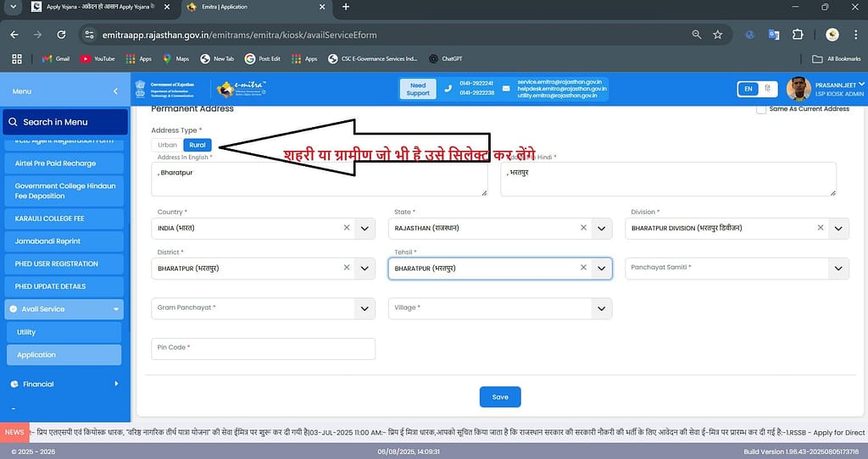Click the bookmark star icon in address bar
Viewport: 868px width, 459px height.
pyautogui.click(x=718, y=35)
